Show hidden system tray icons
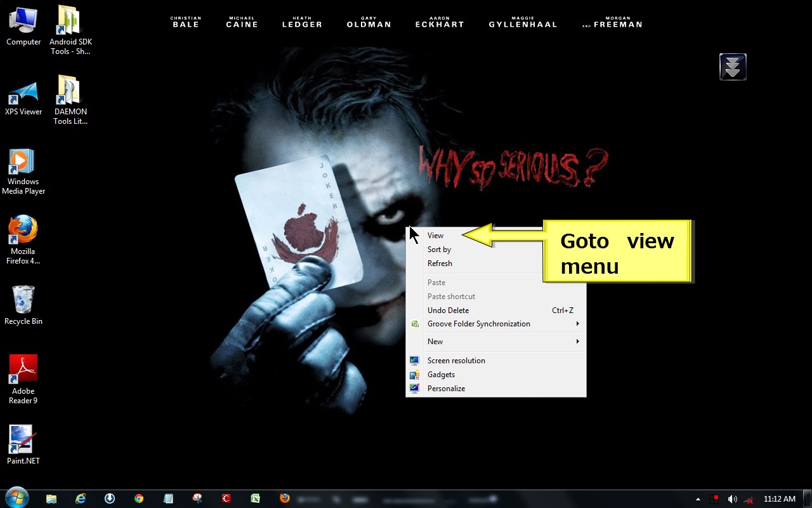This screenshot has width=812, height=508. tap(698, 499)
